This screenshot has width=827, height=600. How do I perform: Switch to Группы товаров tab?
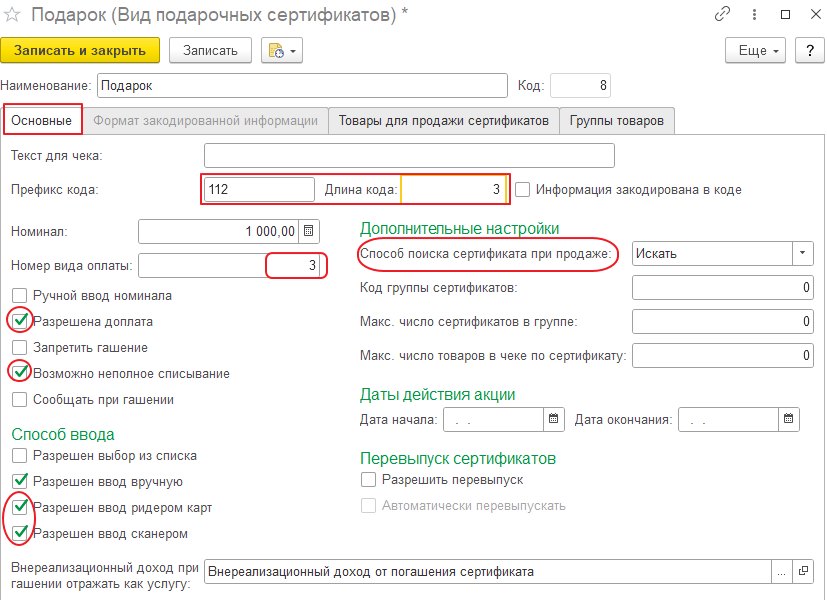point(617,121)
